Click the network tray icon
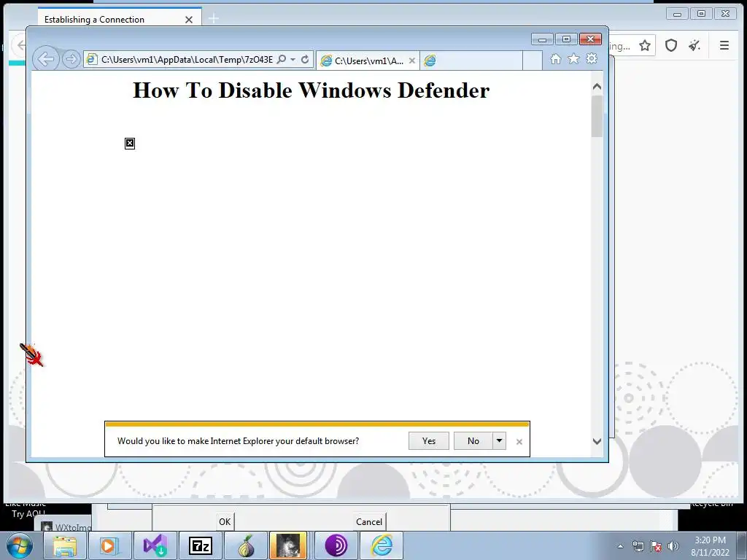Screen dimensions: 747x560 638,546
